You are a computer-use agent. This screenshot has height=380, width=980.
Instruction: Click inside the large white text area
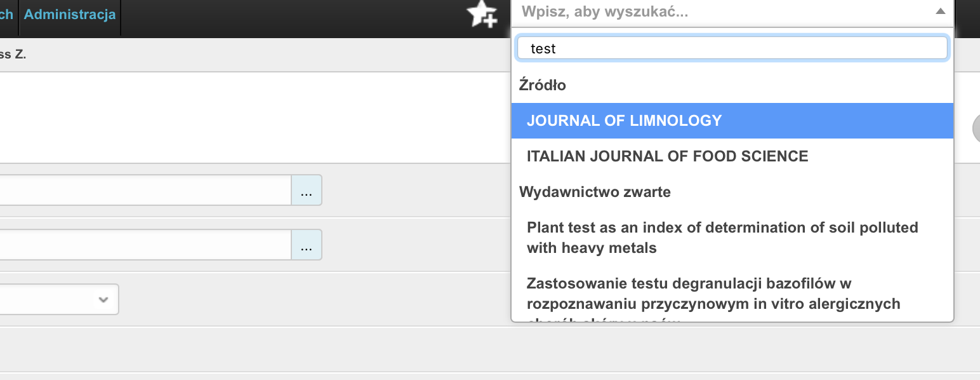coord(254,118)
